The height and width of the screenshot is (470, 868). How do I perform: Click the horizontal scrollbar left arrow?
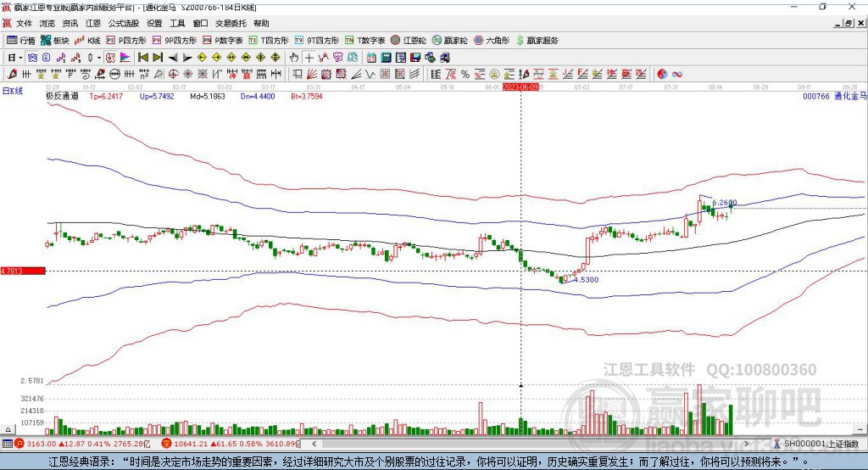[x=314, y=444]
